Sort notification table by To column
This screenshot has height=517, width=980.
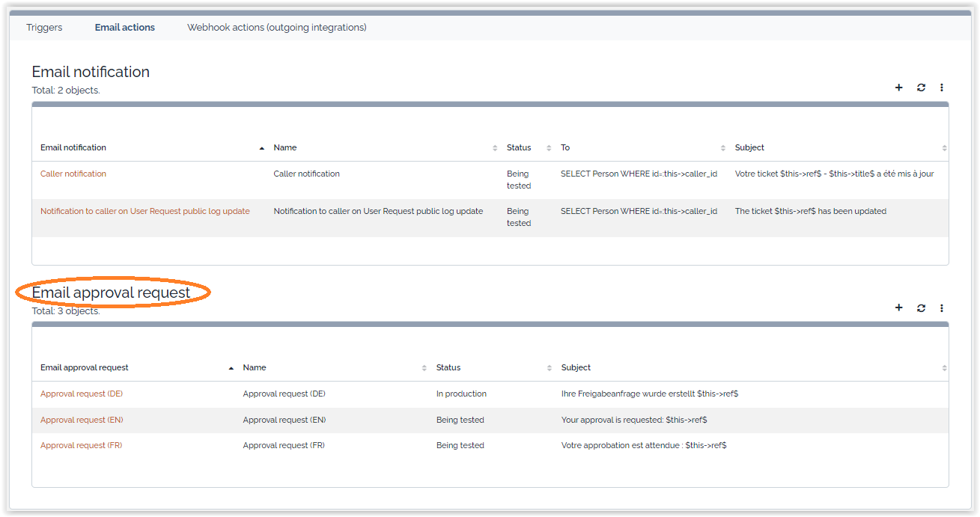(x=565, y=147)
